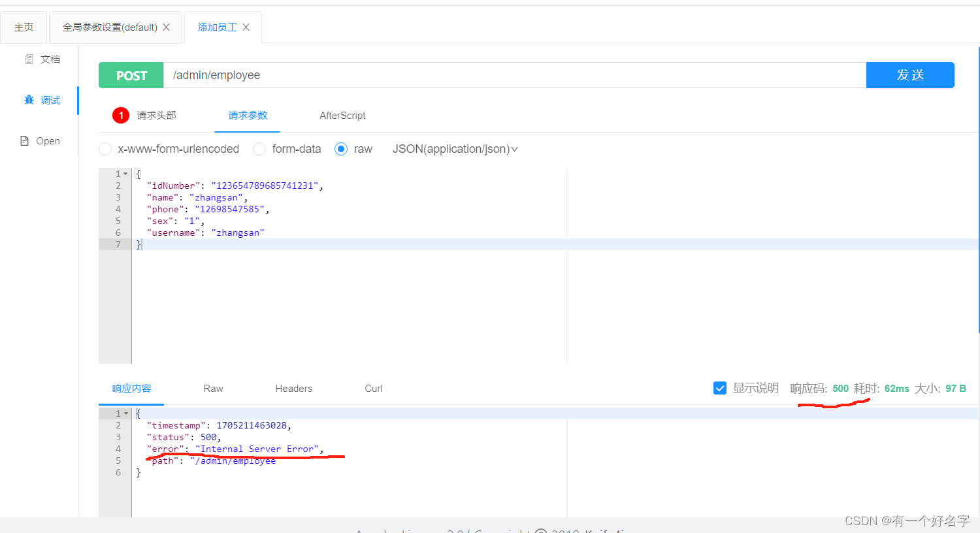
Task: Collapse the fold arrow in response body
Action: coord(125,413)
